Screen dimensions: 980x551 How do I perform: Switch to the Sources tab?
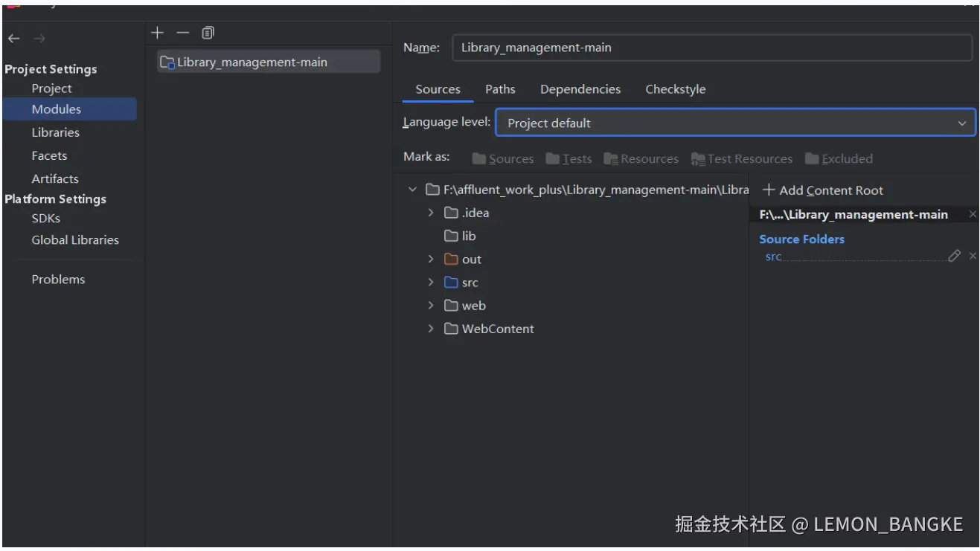(438, 89)
